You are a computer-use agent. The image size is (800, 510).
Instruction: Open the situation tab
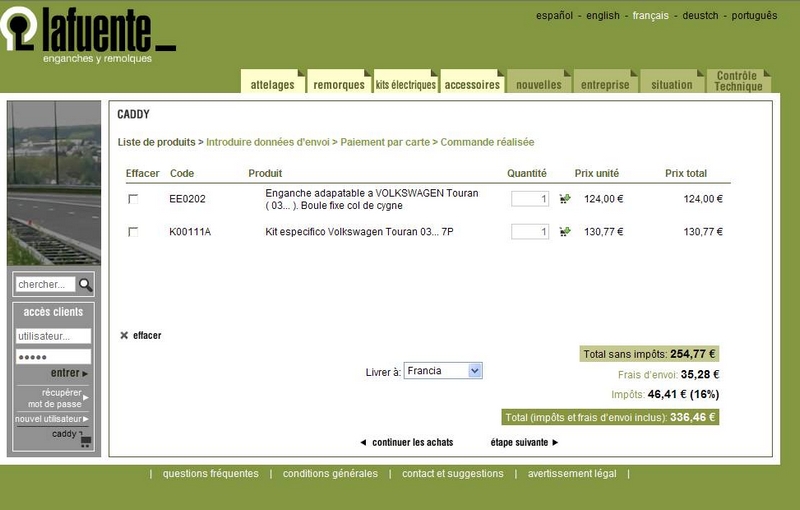[672, 82]
